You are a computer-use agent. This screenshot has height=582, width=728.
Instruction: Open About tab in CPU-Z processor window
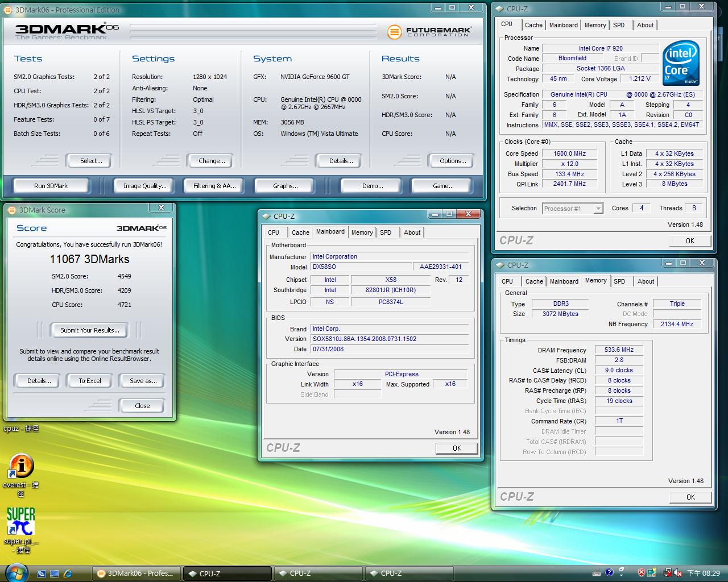pyautogui.click(x=645, y=25)
